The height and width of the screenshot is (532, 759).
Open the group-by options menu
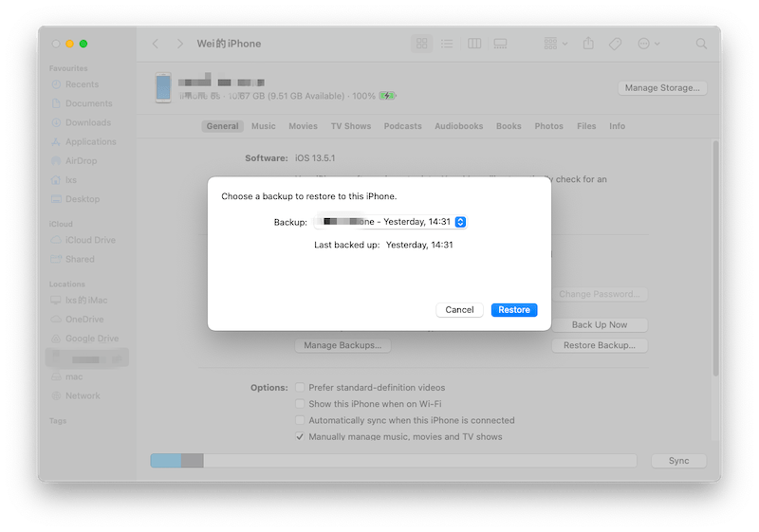tap(555, 44)
